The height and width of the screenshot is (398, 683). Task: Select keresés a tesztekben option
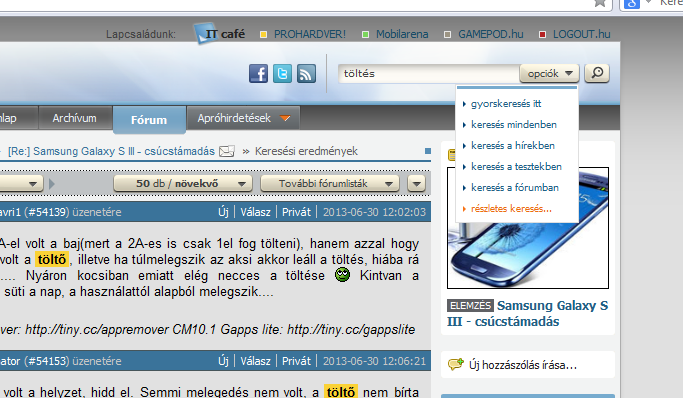pyautogui.click(x=517, y=166)
